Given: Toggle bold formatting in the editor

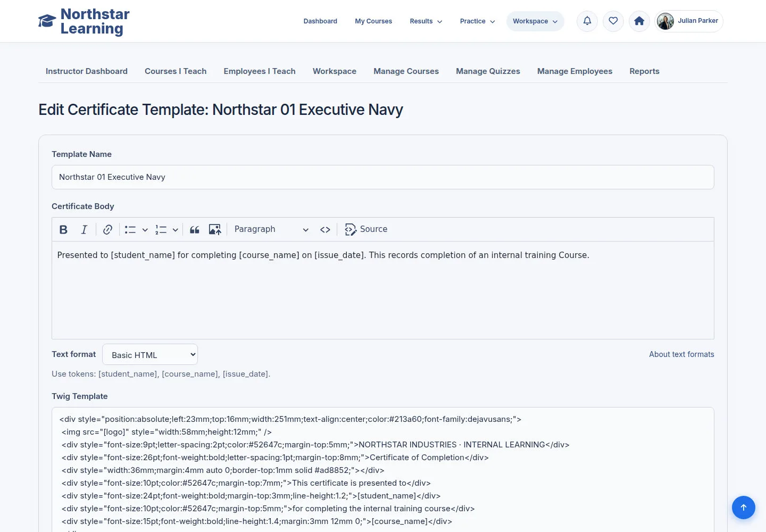Looking at the screenshot, I should point(63,229).
